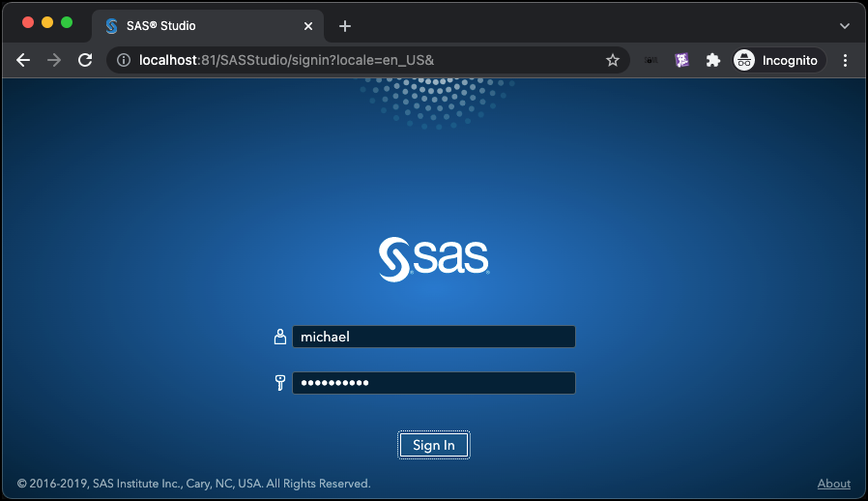Click the browser forward arrow
The height and width of the screenshot is (501, 868).
[54, 60]
